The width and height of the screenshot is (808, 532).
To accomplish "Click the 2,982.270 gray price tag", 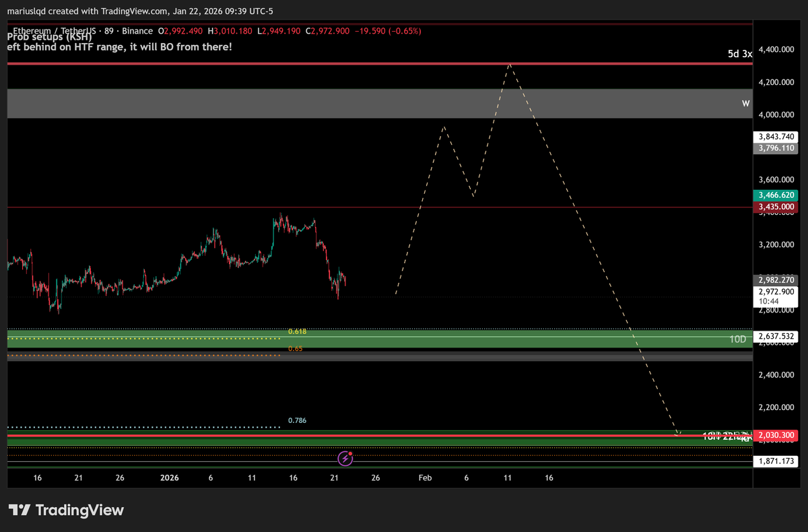I will coord(775,280).
